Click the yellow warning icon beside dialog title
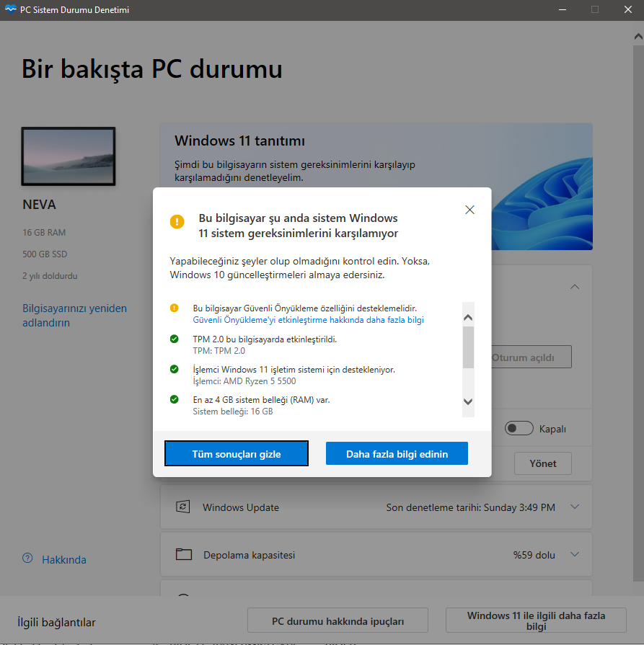The width and height of the screenshot is (644, 645). 177,221
